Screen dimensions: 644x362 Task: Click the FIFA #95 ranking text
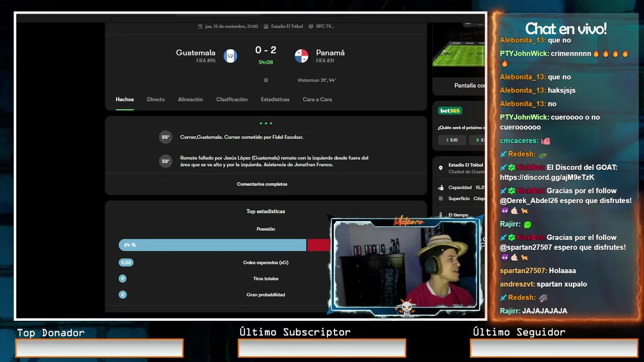coord(206,61)
